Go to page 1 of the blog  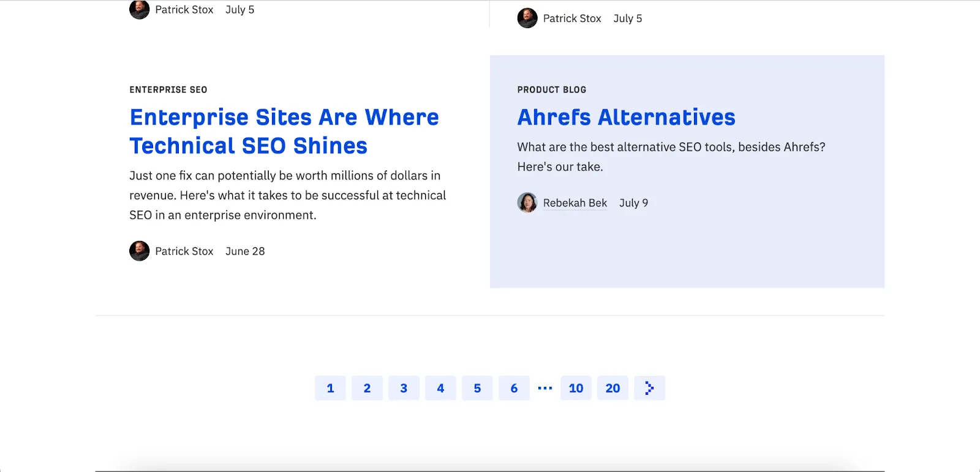click(330, 388)
